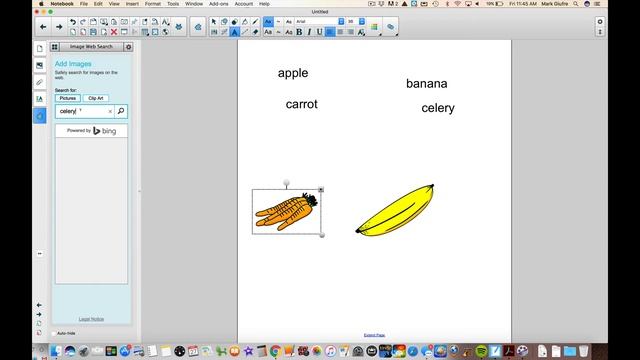
Task: Redo the last action
Action: [83, 22]
